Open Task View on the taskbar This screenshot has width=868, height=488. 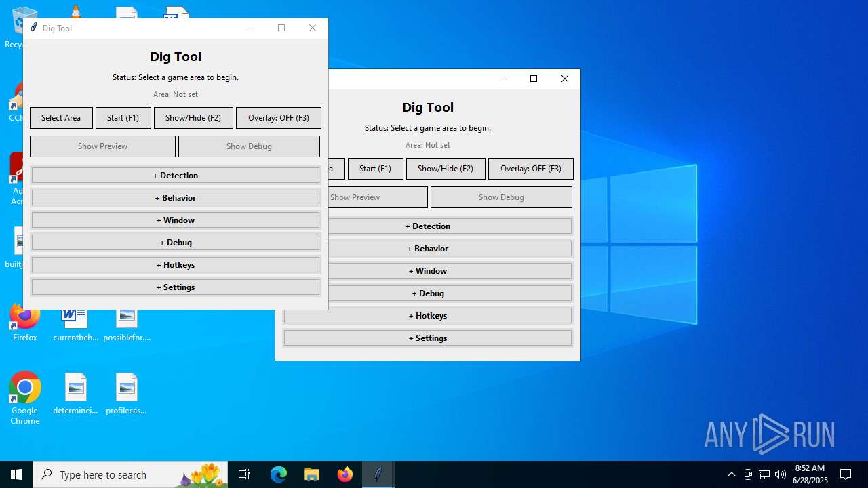[x=244, y=474]
